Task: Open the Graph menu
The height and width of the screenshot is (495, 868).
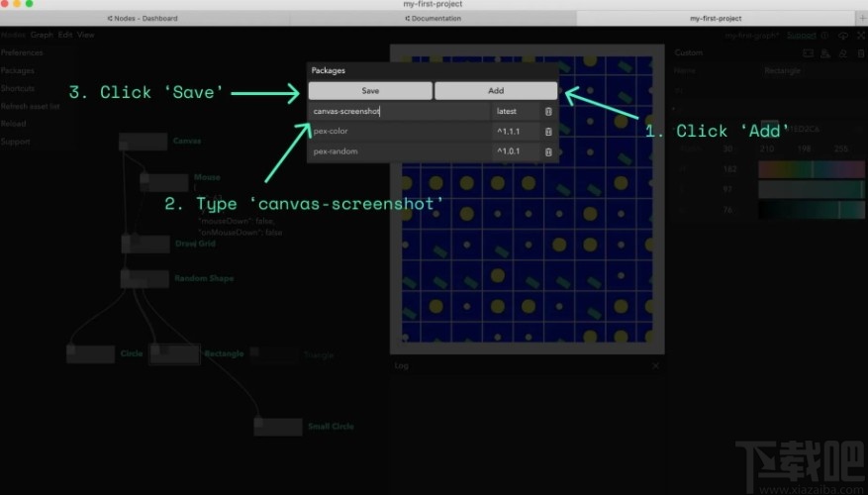Action: pos(43,35)
